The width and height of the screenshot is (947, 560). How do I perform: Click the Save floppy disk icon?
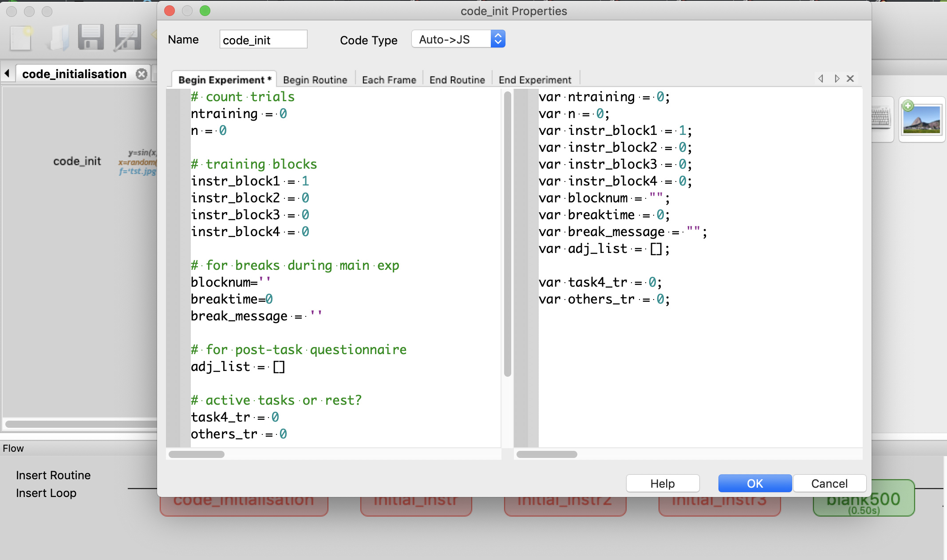click(x=91, y=37)
